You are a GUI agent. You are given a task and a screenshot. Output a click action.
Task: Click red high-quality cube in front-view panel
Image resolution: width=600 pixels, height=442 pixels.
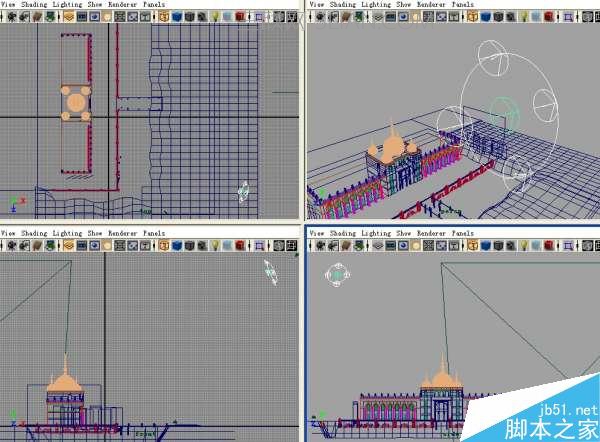[548, 245]
